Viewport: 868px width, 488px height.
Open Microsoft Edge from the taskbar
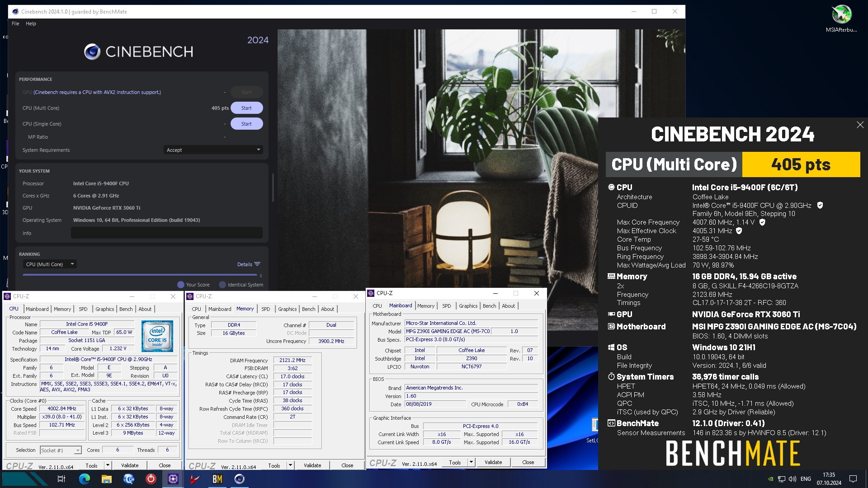coord(85,479)
